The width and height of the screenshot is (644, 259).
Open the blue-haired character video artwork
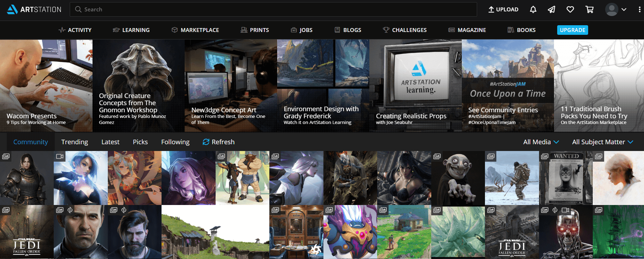point(81,178)
